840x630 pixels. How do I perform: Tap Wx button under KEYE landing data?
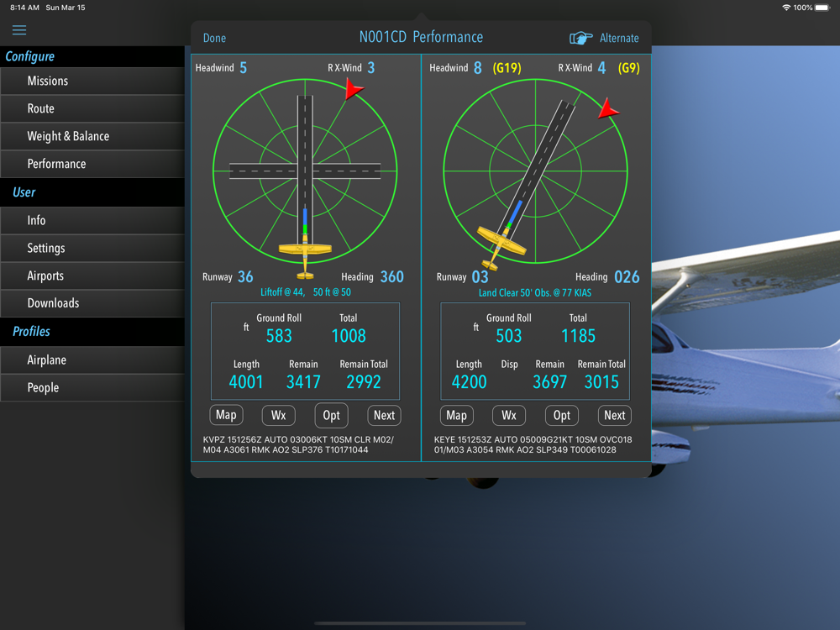click(509, 415)
